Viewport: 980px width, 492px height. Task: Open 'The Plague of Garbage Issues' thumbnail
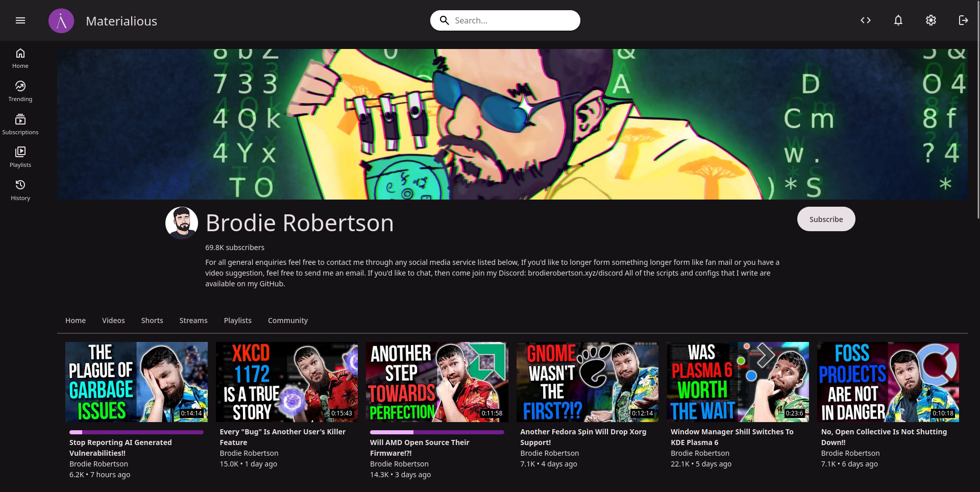(x=136, y=382)
